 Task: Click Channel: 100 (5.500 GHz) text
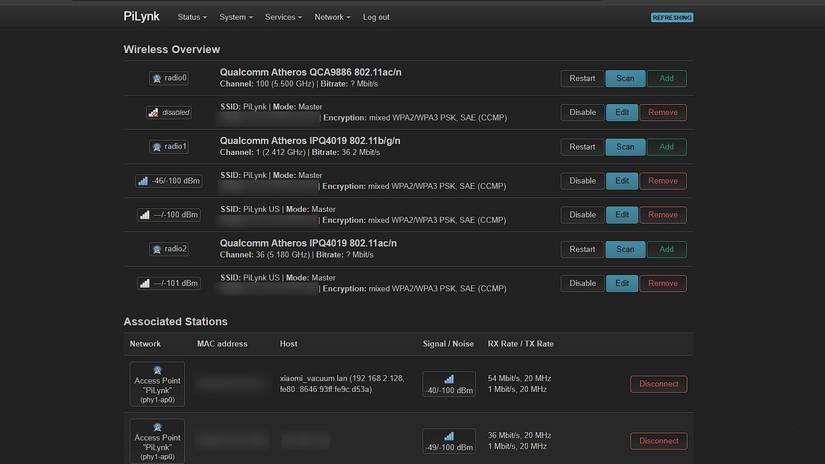267,84
